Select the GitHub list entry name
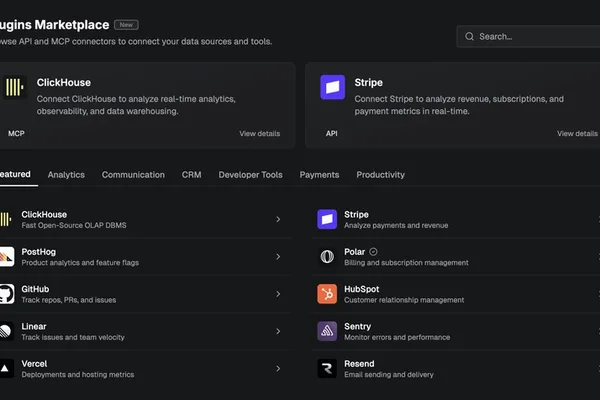This screenshot has height=400, width=600. [35, 289]
